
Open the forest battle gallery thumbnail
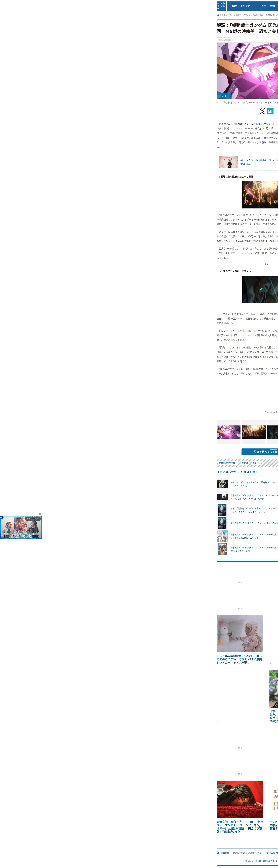[254, 432]
